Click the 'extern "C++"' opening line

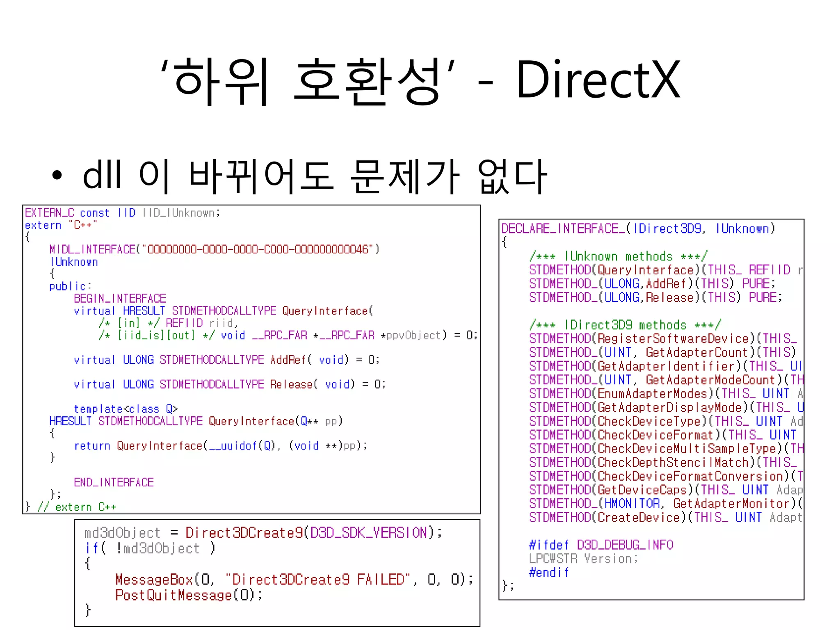tap(61, 225)
